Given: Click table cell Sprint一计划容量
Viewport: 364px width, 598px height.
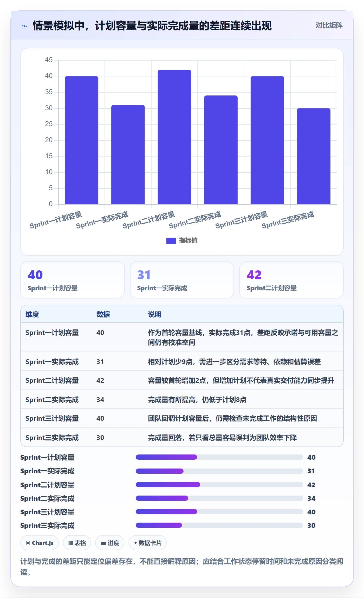Looking at the screenshot, I should pos(52,333).
